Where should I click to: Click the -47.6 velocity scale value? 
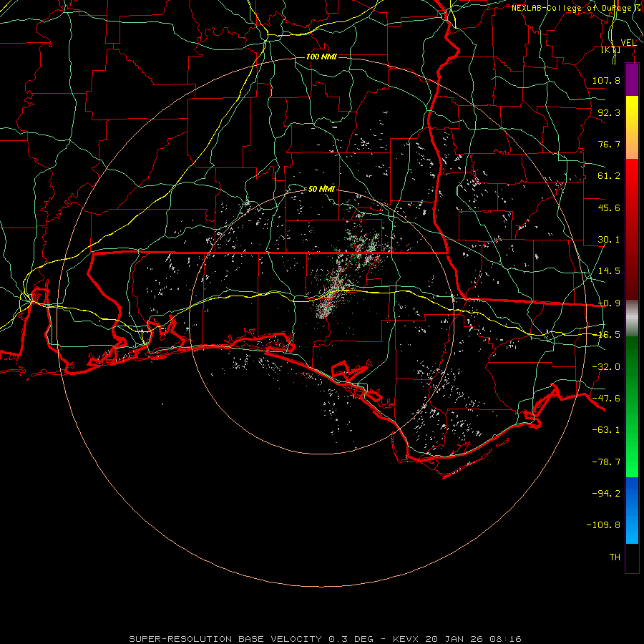[606, 399]
